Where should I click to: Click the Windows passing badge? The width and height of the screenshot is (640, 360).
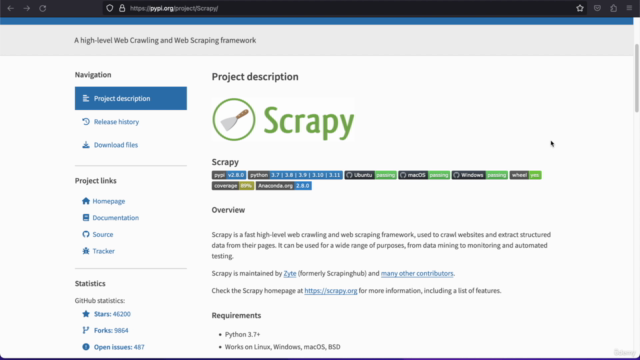[x=480, y=175]
